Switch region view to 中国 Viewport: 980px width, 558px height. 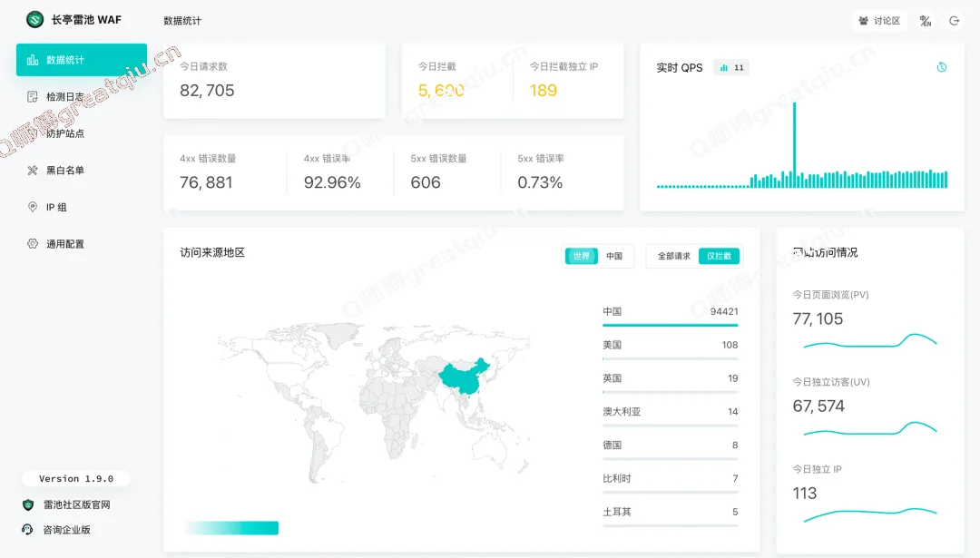coord(612,256)
